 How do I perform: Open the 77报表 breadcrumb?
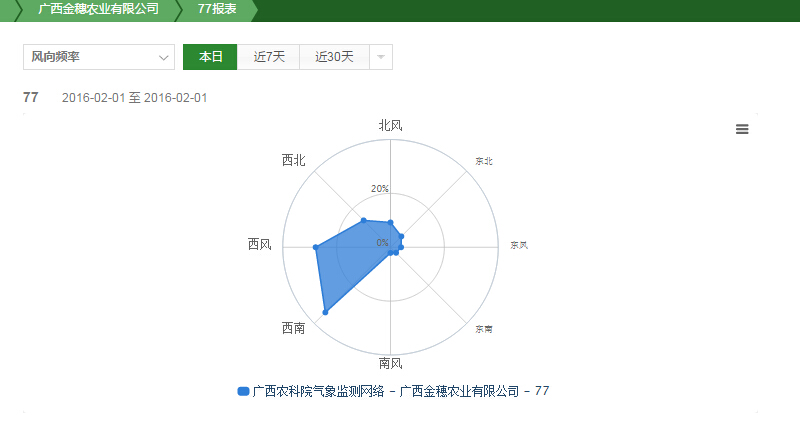(x=217, y=10)
